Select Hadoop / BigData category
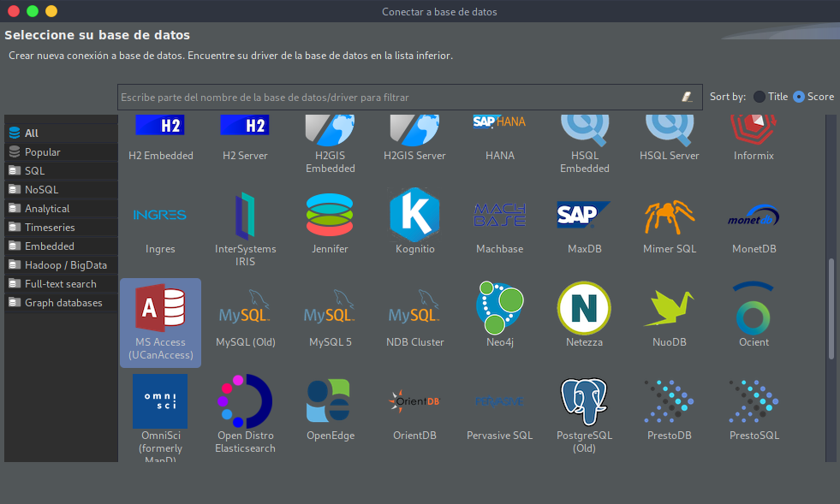 (61, 265)
